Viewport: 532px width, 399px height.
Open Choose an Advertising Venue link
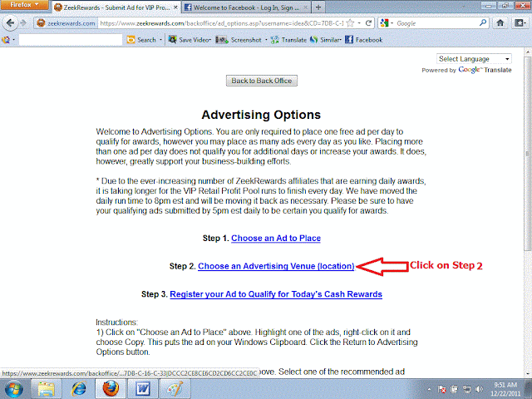pyautogui.click(x=276, y=266)
